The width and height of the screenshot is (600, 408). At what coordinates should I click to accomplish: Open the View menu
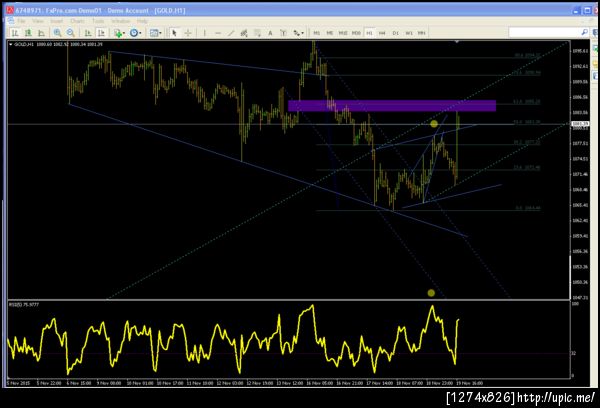point(38,21)
